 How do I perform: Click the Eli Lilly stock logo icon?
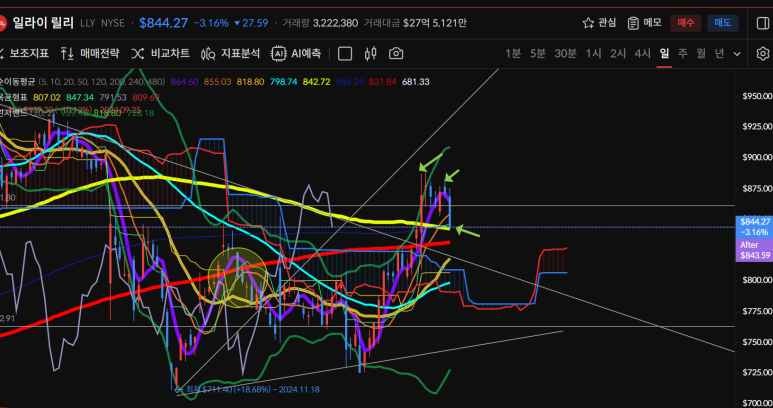pos(2,23)
